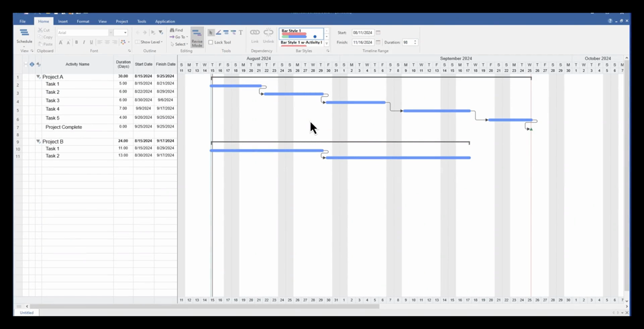The height and width of the screenshot is (329, 644).
Task: Select the arrow pointer tool
Action: coord(211,32)
